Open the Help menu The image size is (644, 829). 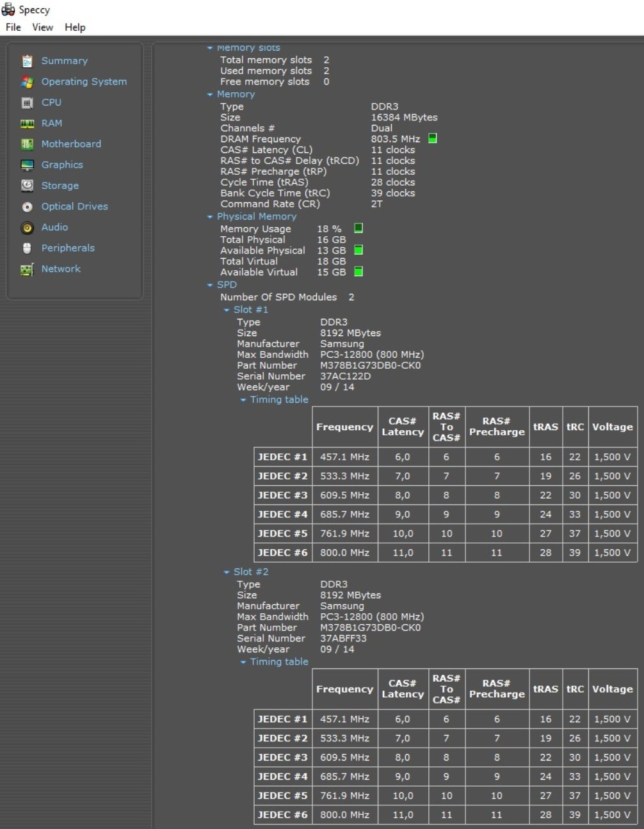(x=75, y=27)
